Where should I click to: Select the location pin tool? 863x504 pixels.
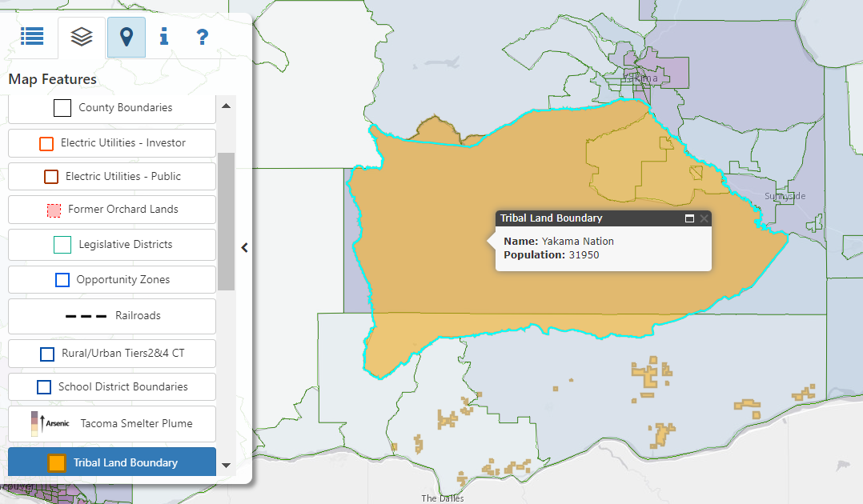click(x=126, y=37)
